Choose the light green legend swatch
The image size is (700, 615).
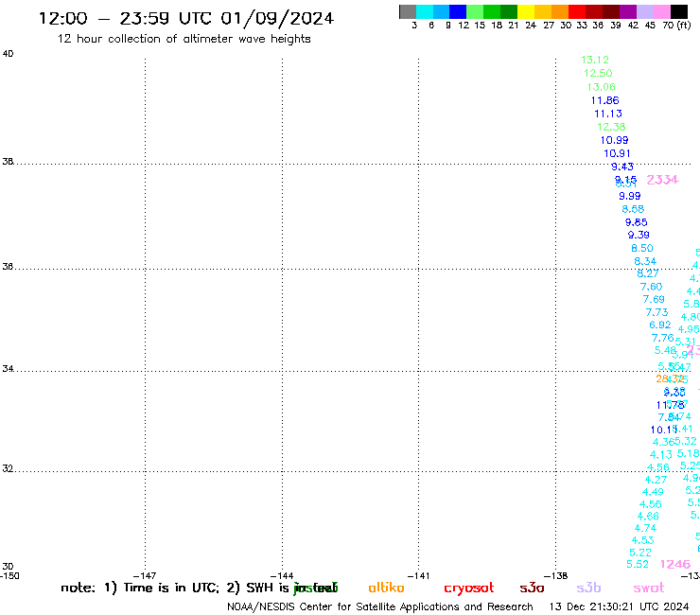[x=475, y=11]
